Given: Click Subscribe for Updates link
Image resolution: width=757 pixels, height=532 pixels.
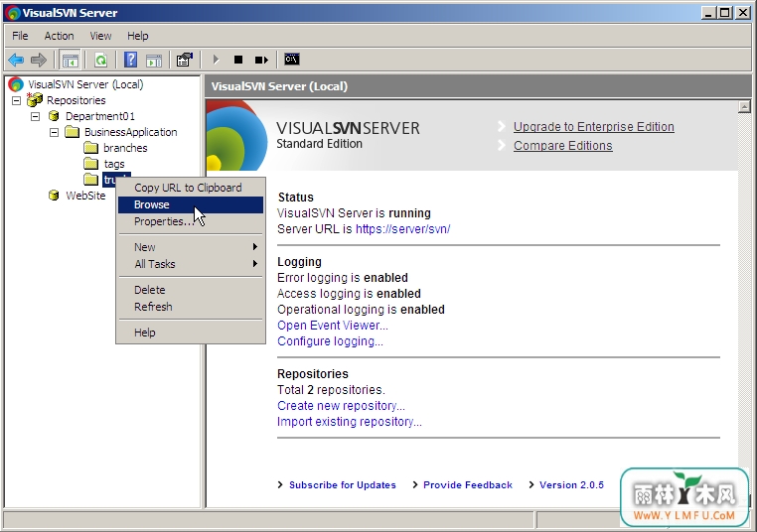Looking at the screenshot, I should 343,484.
